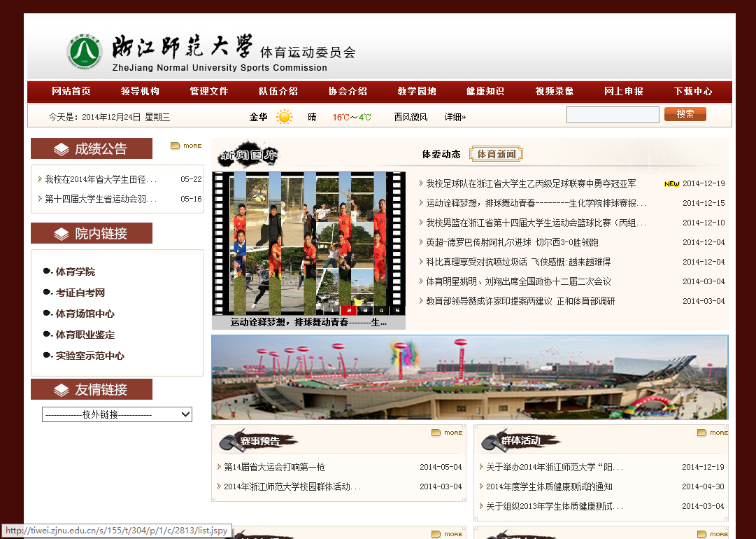
Task: Open news about 足球联赛 夺冠亚军
Action: [531, 183]
